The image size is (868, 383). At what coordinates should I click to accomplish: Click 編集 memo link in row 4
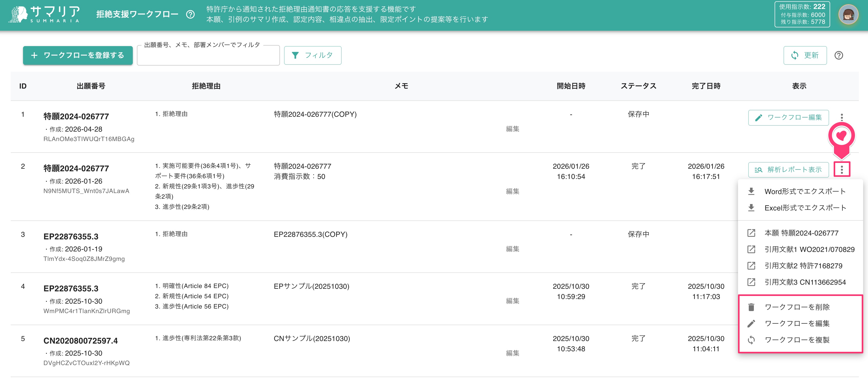[513, 301]
